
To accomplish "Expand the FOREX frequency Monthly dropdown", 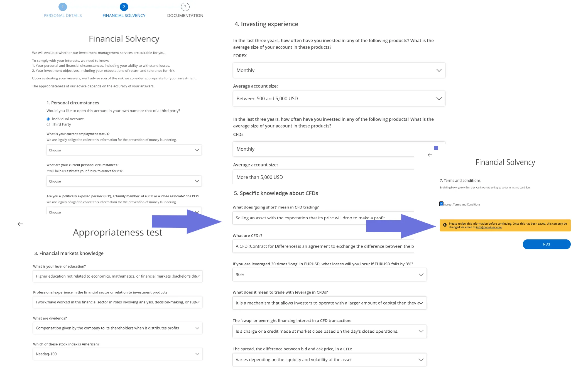I will tap(339, 70).
